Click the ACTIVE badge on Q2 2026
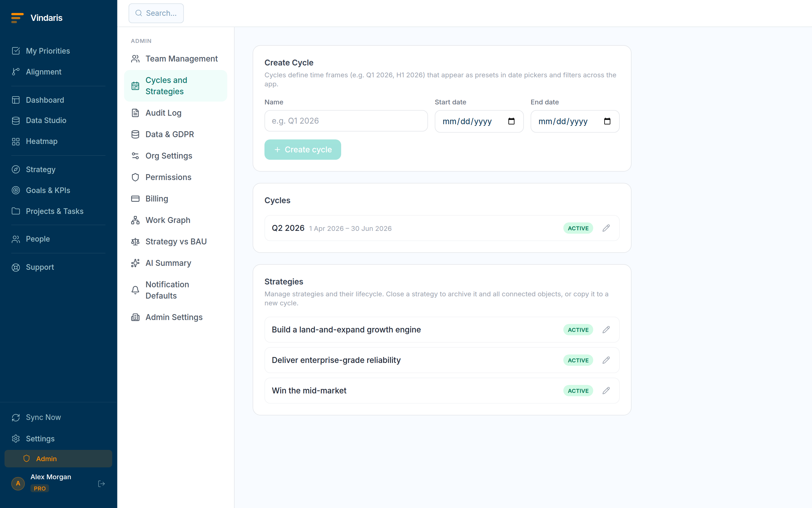Image resolution: width=812 pixels, height=508 pixels. (x=578, y=228)
